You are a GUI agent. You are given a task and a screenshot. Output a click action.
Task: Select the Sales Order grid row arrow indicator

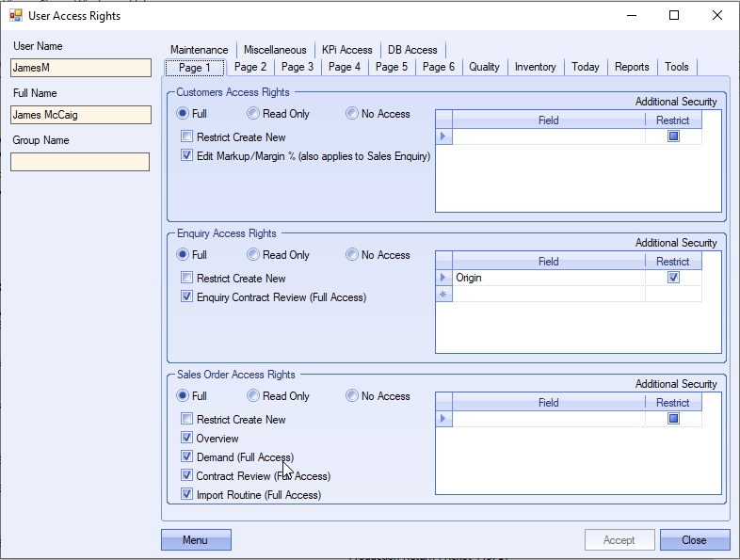tap(443, 419)
